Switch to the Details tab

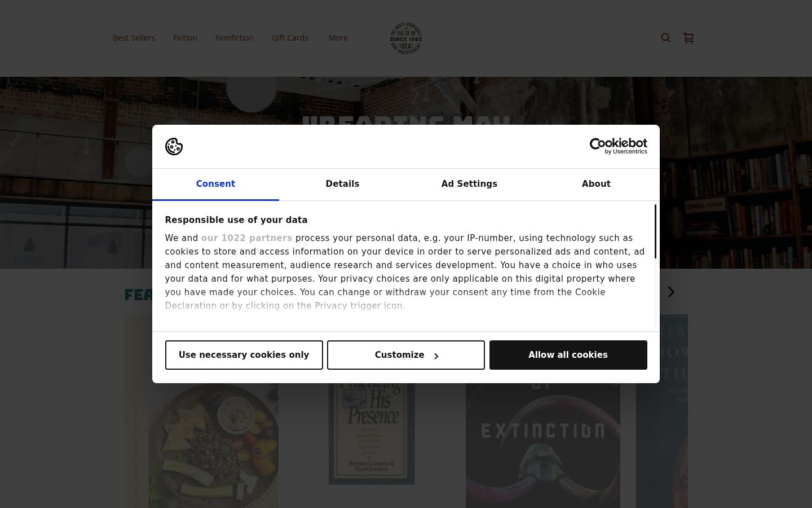pyautogui.click(x=342, y=184)
